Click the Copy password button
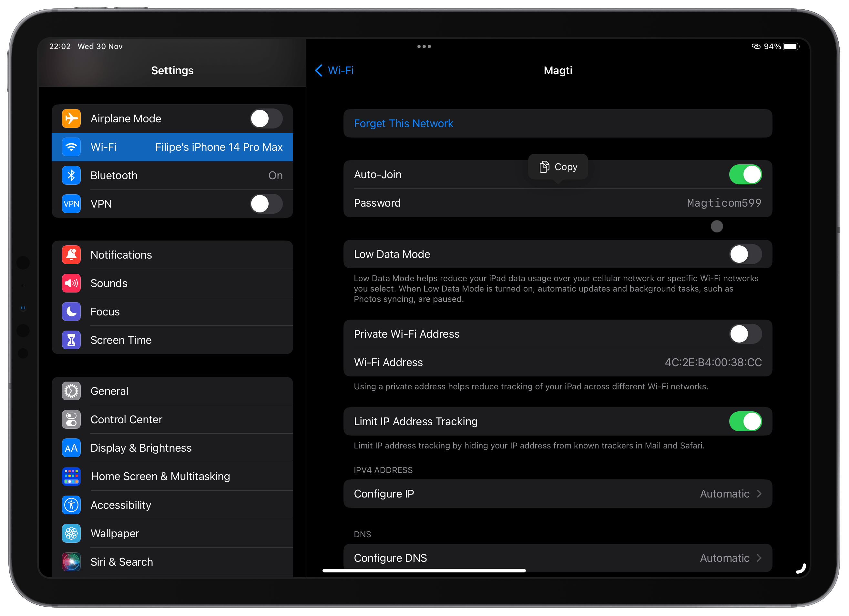Viewport: 849px width, 616px height. [x=560, y=167]
